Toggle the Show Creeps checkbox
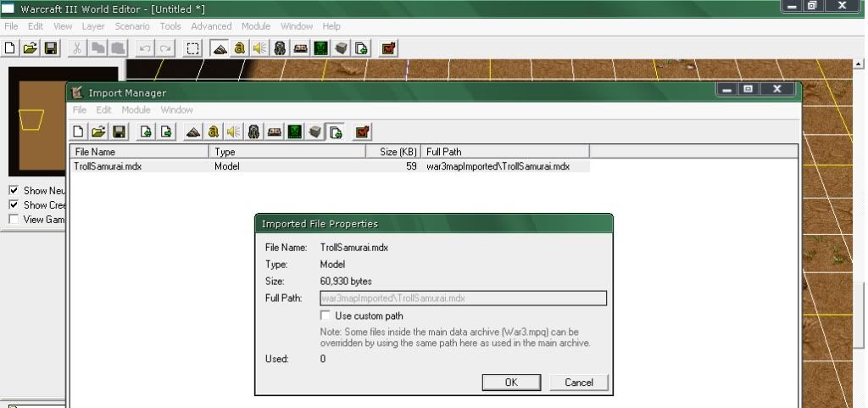868x408 pixels. point(14,204)
